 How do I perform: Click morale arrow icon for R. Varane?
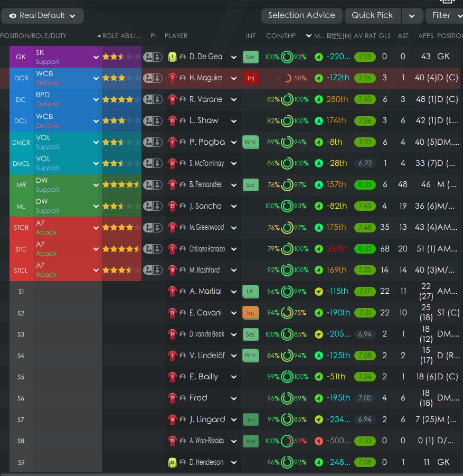pyautogui.click(x=318, y=99)
